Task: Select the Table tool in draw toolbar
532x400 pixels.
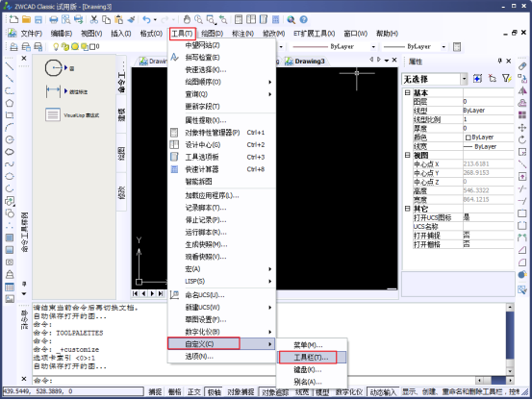Action: (x=10, y=287)
